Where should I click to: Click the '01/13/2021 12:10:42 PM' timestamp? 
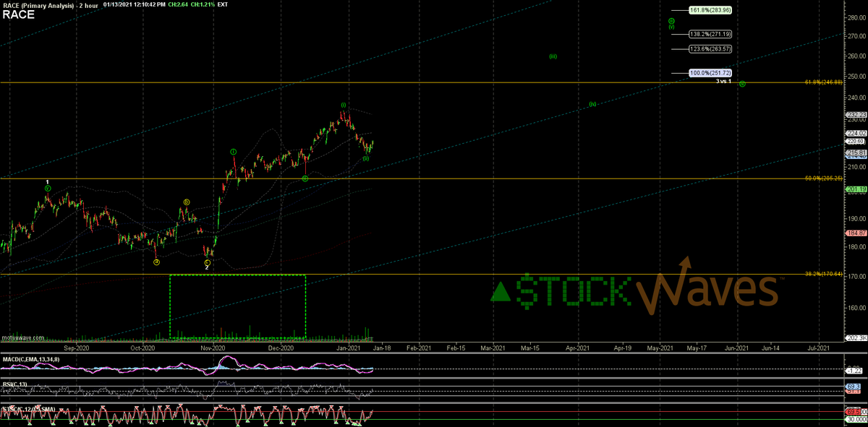tap(136, 4)
